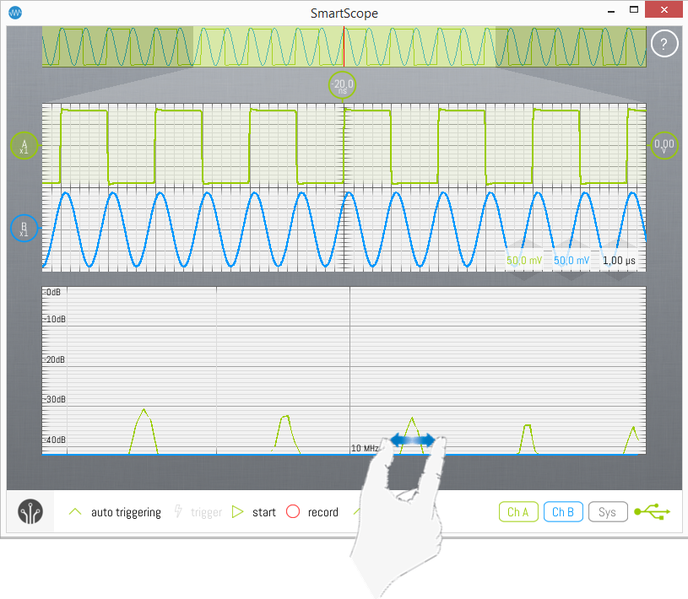Click the time offset marker circle
Viewport: 688px width, 599px height.
pos(344,86)
